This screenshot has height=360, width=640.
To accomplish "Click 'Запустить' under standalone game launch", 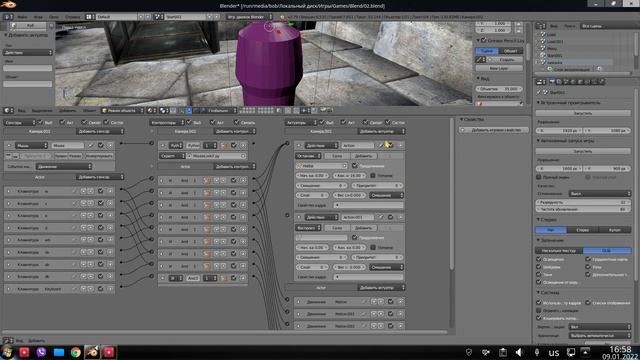I will [x=583, y=151].
